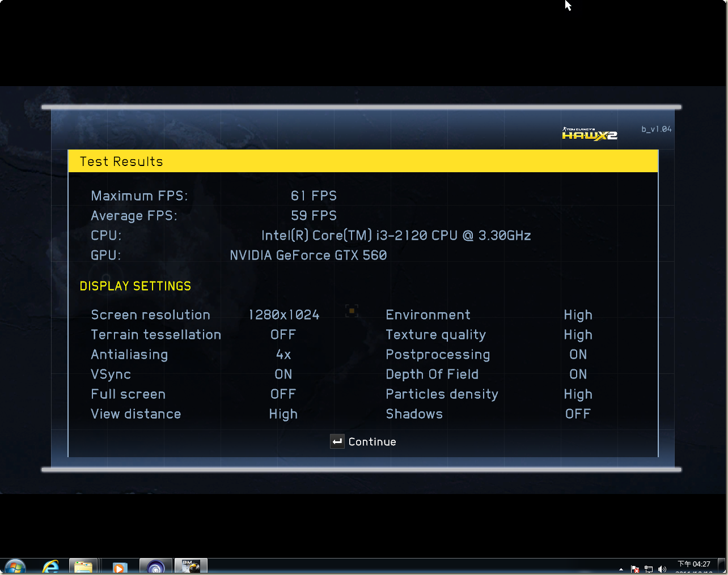Click the Depth Of Field label
This screenshot has width=728, height=575.
click(x=433, y=374)
